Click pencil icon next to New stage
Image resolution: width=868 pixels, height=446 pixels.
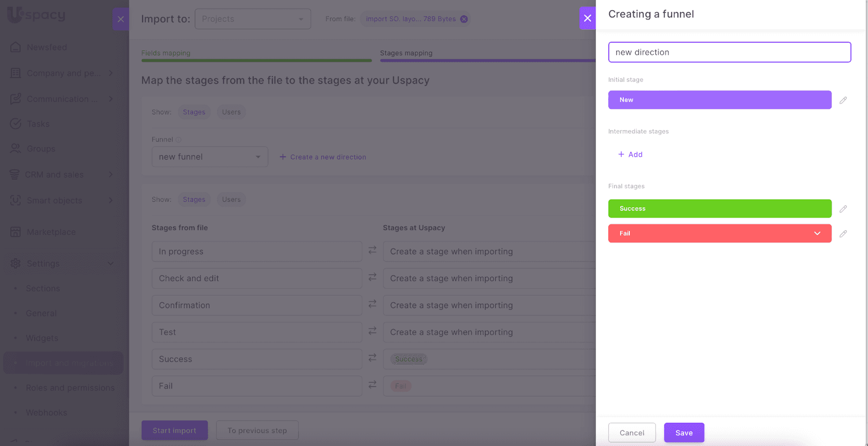(x=843, y=100)
